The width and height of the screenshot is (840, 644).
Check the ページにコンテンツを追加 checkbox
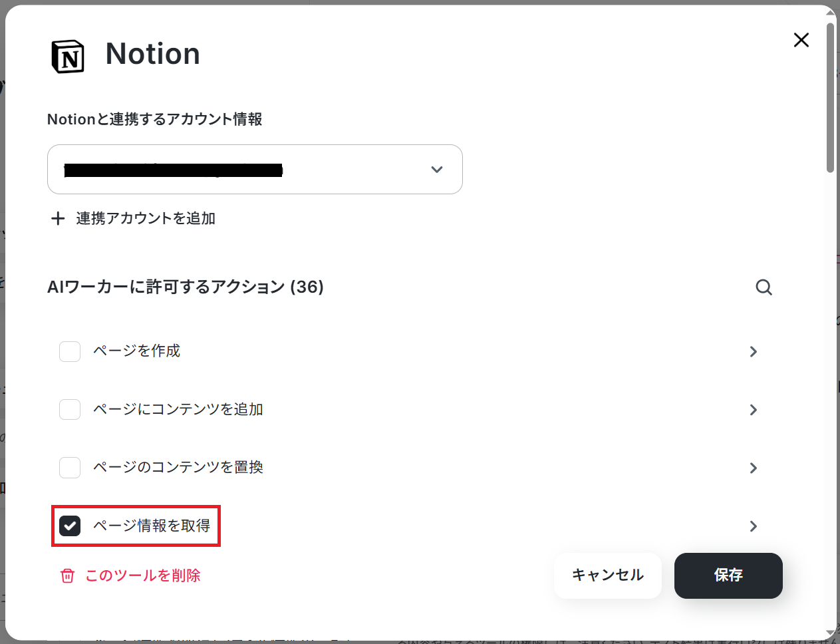tap(70, 409)
